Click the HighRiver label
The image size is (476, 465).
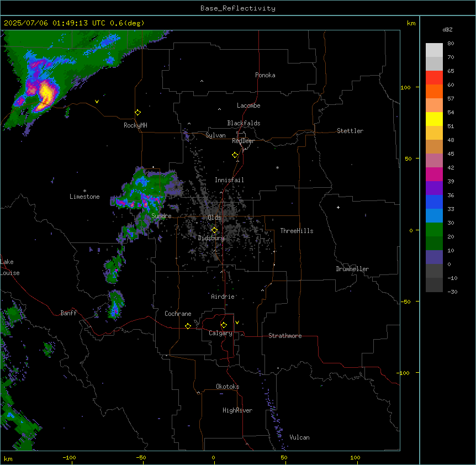click(237, 410)
